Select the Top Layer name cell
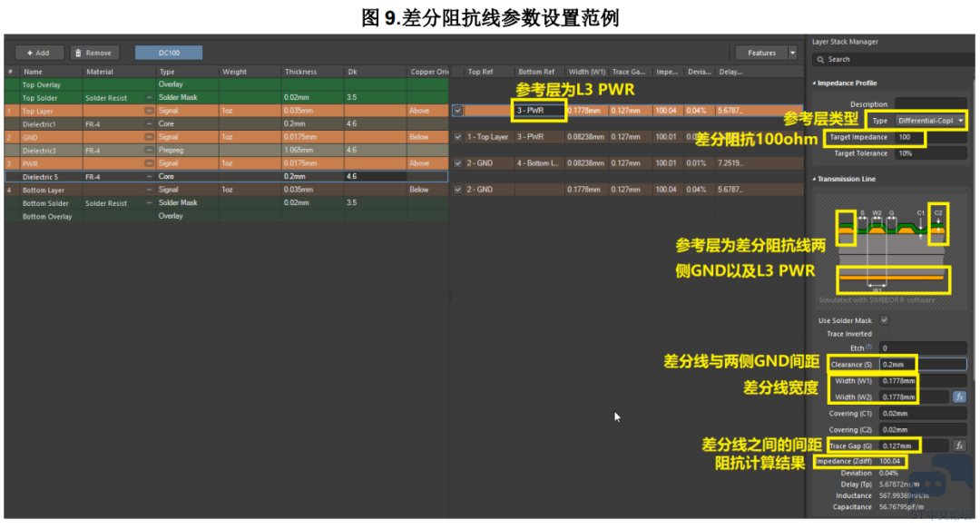The height and width of the screenshot is (529, 980). click(37, 112)
